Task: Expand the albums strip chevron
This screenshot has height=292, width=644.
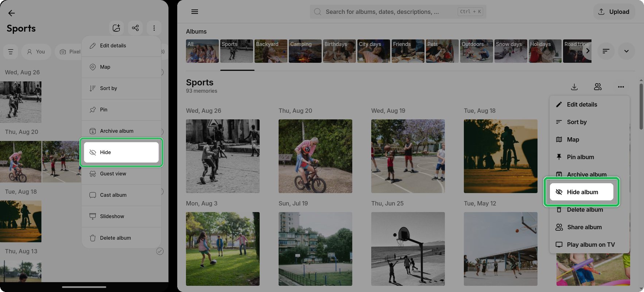Action: point(626,51)
